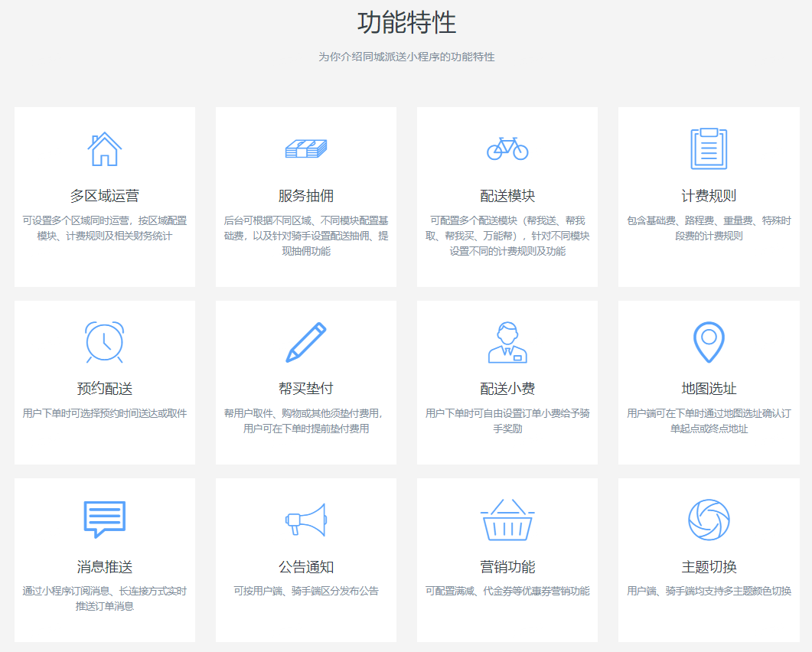
Task: Click the clipboard icon for 计费规则
Action: (x=709, y=148)
